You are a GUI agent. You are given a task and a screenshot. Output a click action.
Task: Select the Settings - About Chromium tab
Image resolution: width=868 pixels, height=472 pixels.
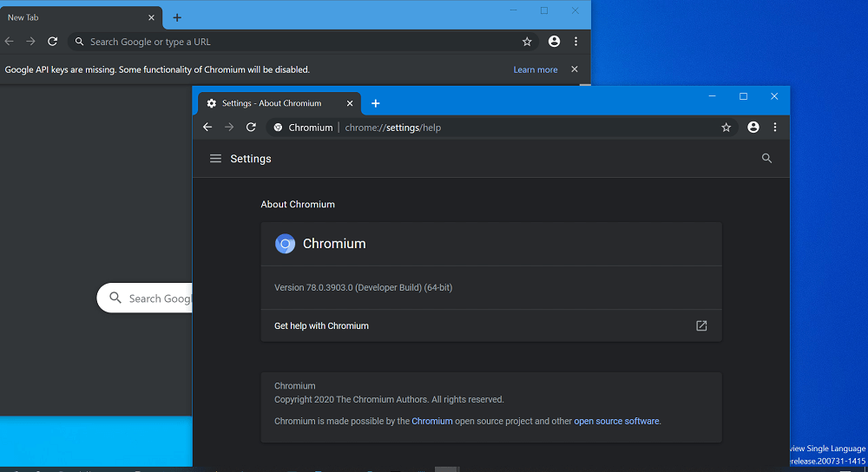pos(279,103)
